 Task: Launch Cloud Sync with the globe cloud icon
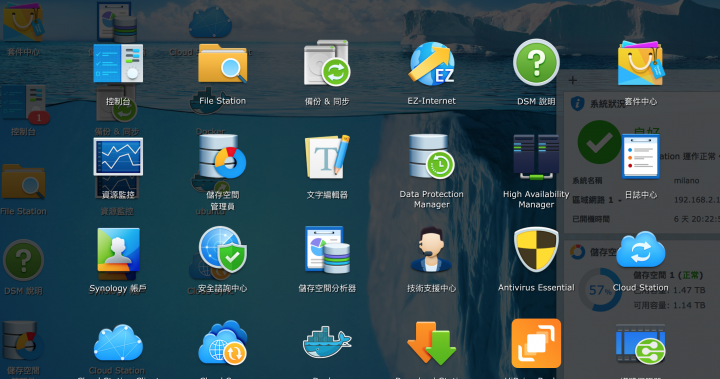[x=223, y=343]
